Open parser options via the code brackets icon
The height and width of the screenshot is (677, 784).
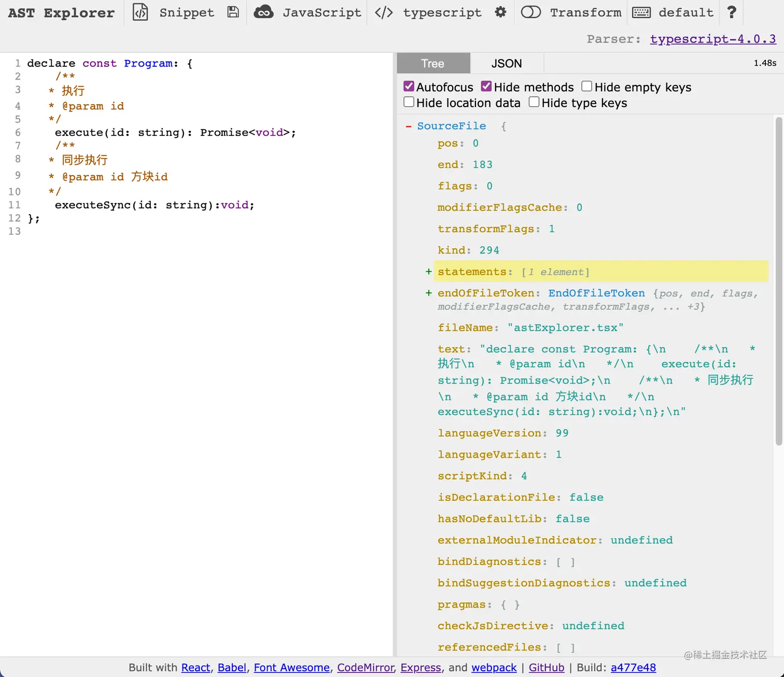pyautogui.click(x=383, y=12)
